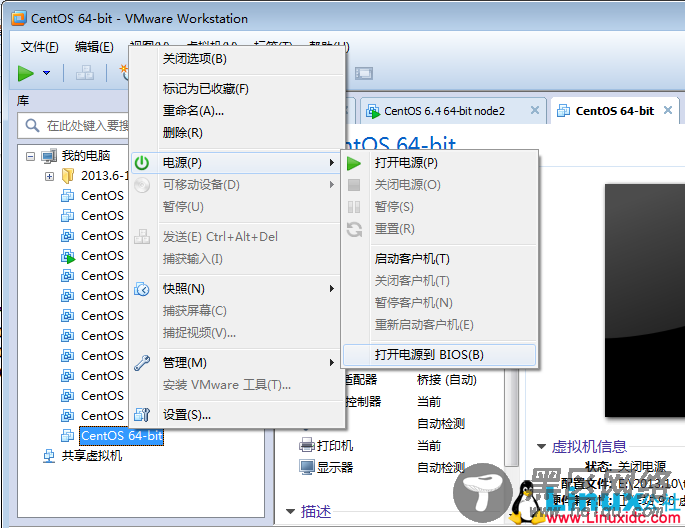
Task: Choose 标记为已收藏(F) menu entry
Action: [x=206, y=89]
